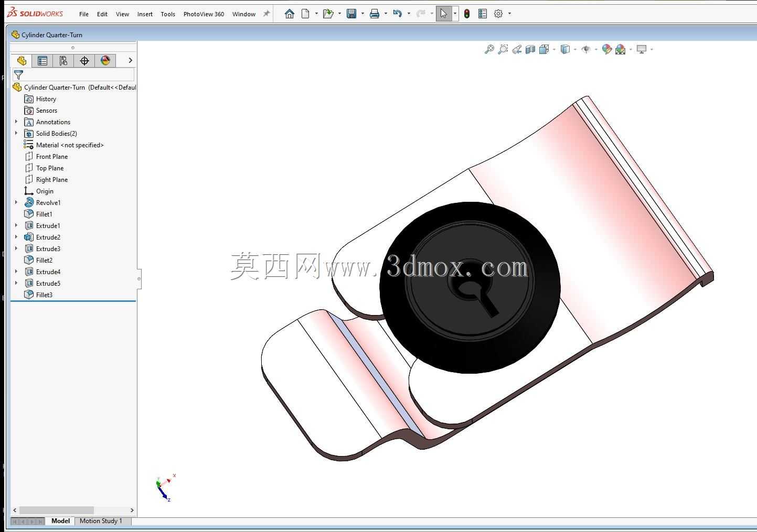Open View Orientation icon
This screenshot has height=532, width=757.
544,49
